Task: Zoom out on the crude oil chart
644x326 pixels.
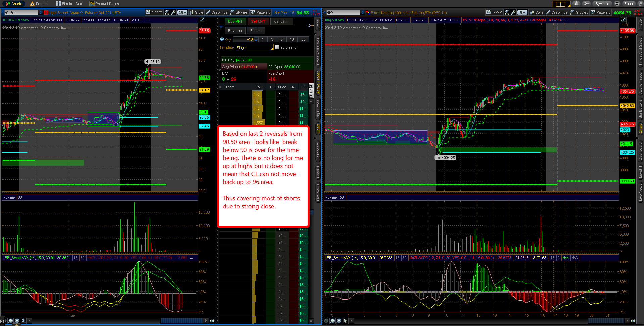Action: point(17,321)
